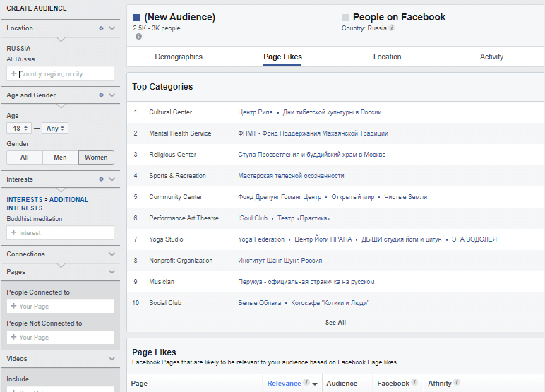Click the Relevance sort arrow
This screenshot has height=392, width=545.
(x=315, y=384)
